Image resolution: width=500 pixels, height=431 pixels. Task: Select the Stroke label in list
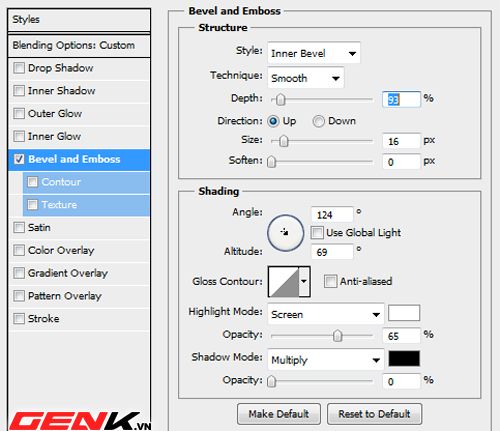[x=44, y=319]
